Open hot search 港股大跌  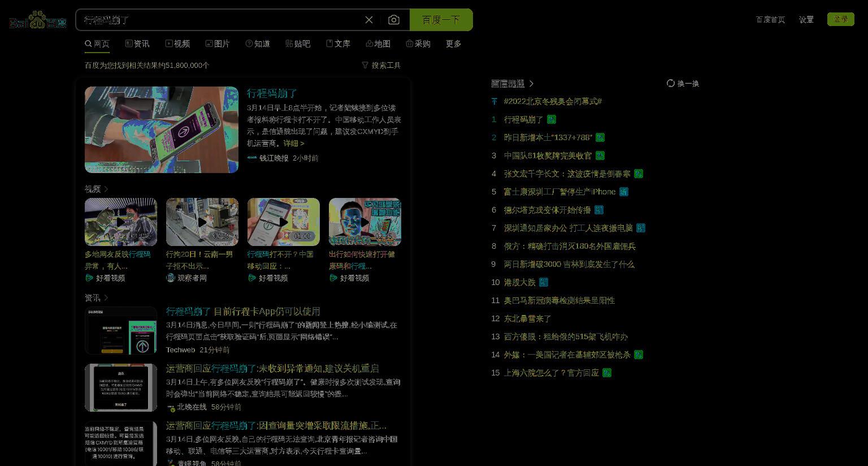coord(520,282)
